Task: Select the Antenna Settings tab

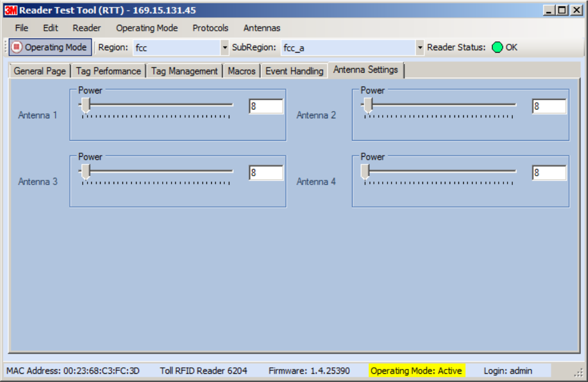Action: 366,70
